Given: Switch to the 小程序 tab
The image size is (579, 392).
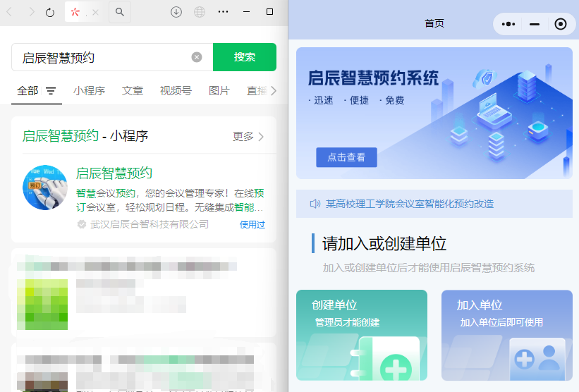Looking at the screenshot, I should (89, 91).
